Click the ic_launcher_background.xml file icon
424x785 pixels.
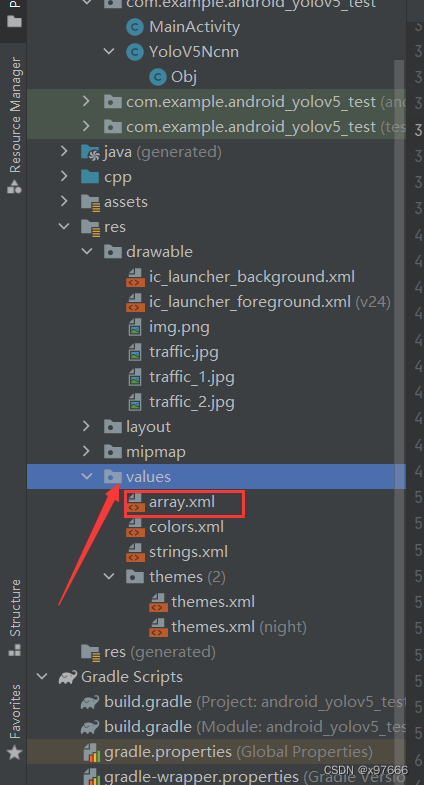tap(135, 277)
